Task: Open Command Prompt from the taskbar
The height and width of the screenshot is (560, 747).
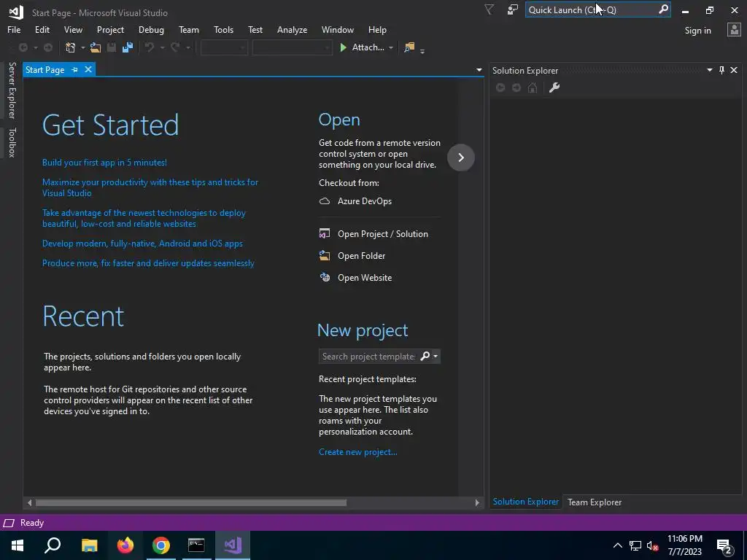Action: [x=196, y=545]
